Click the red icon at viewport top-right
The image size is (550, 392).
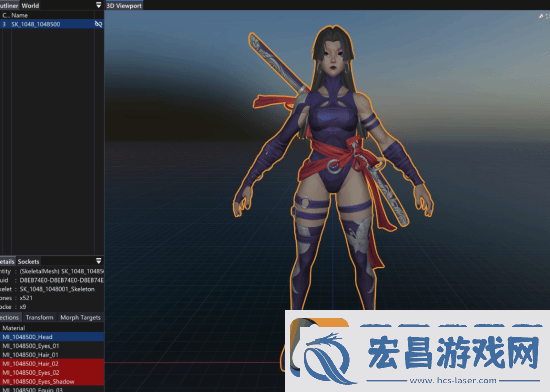click(x=541, y=16)
